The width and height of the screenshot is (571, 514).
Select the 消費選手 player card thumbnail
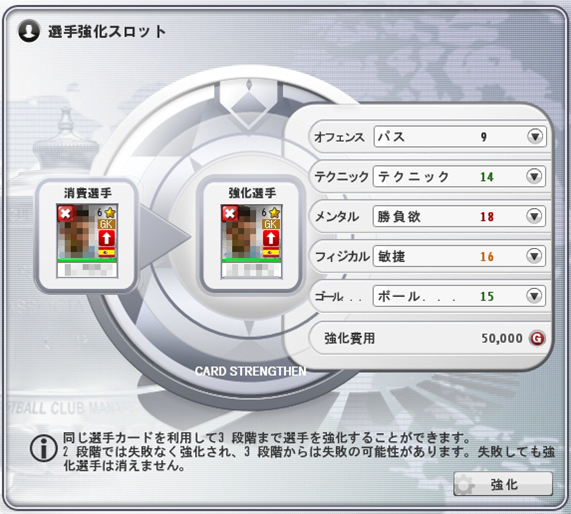click(x=87, y=241)
